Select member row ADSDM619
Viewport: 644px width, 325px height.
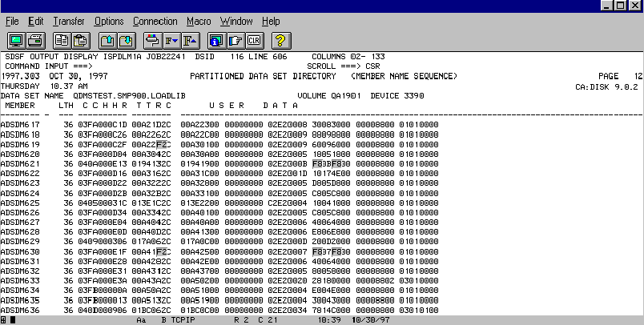click(219, 144)
